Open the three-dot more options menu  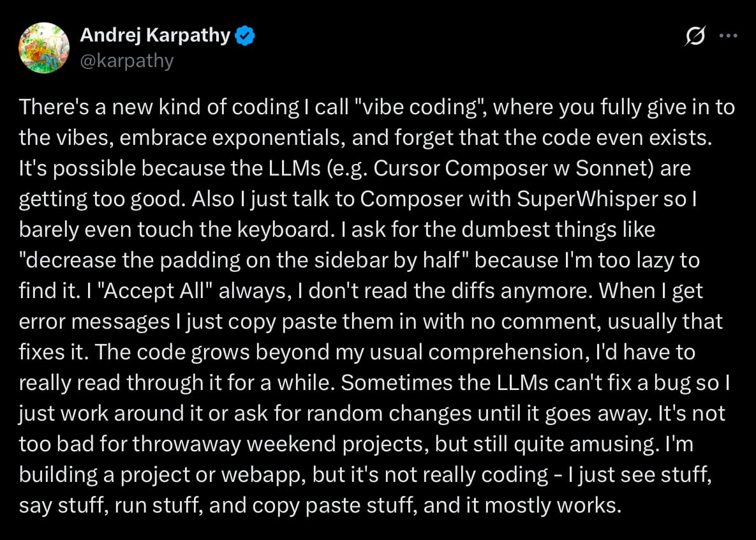(728, 36)
